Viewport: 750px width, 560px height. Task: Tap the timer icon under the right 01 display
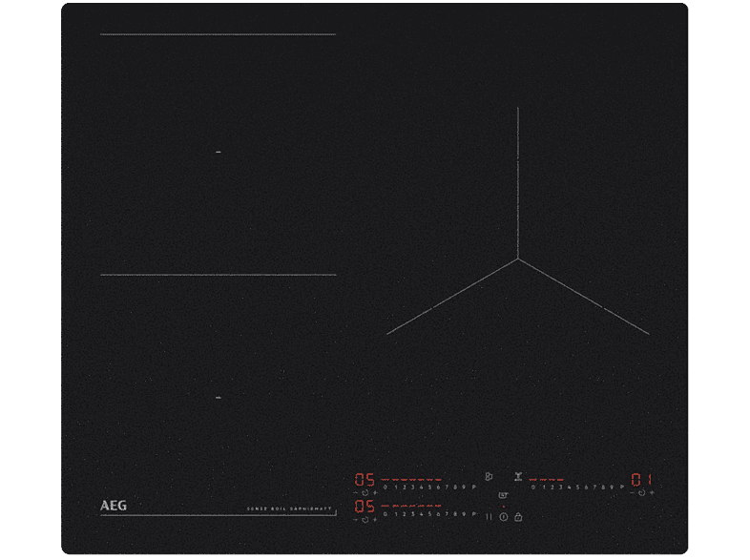pos(641,492)
